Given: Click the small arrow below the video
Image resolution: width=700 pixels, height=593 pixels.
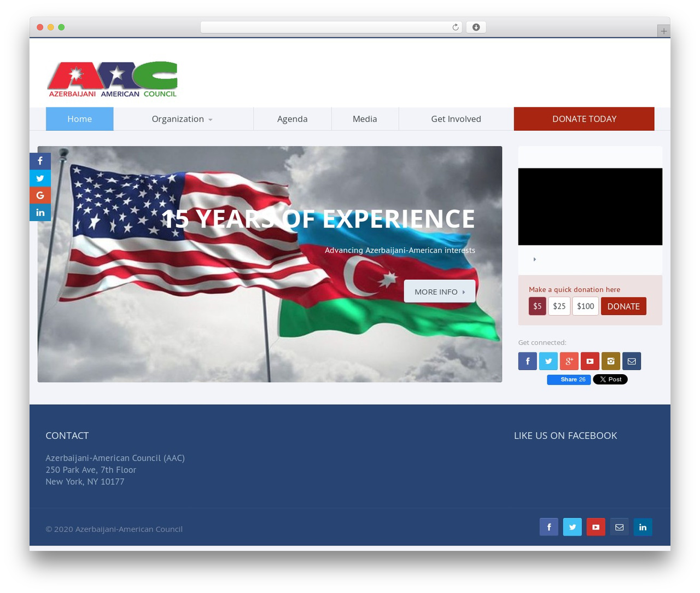Looking at the screenshot, I should (x=535, y=259).
